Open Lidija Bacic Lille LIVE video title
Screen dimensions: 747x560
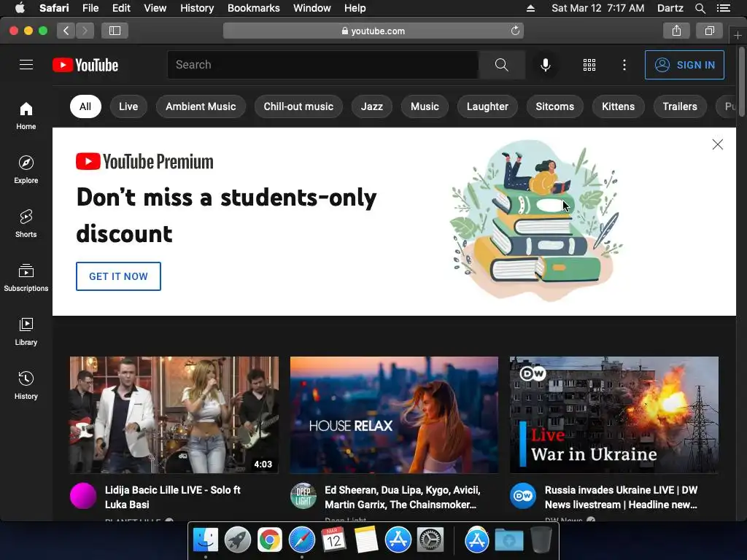[x=172, y=497]
